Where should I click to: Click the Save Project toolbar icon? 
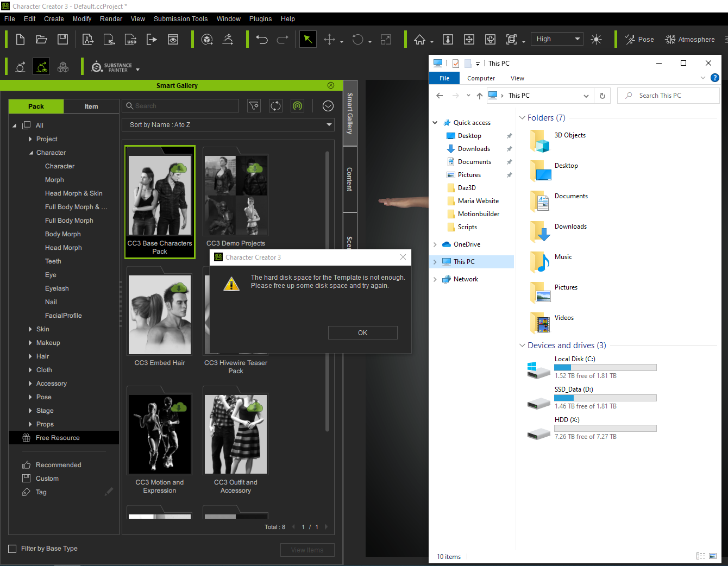[x=63, y=40]
